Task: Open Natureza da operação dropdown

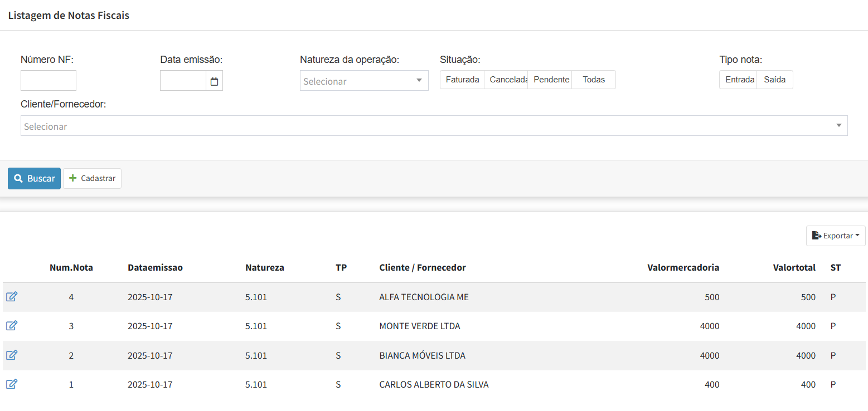Action: [x=363, y=81]
